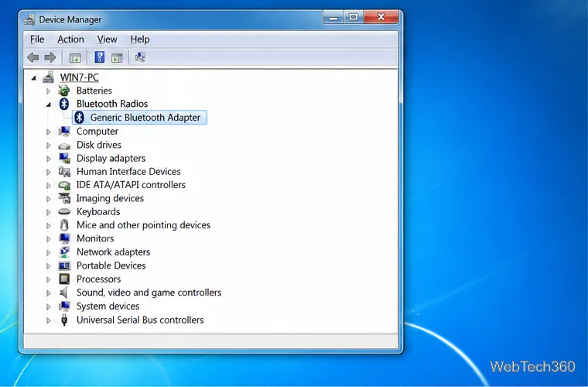Expand the Disk drives category
Screen dimensions: 588x387
click(x=49, y=146)
